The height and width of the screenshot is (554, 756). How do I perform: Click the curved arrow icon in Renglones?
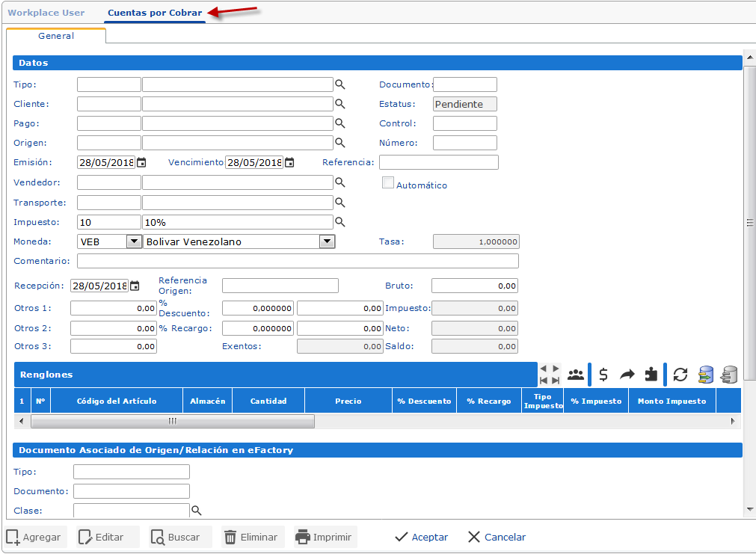tap(627, 375)
